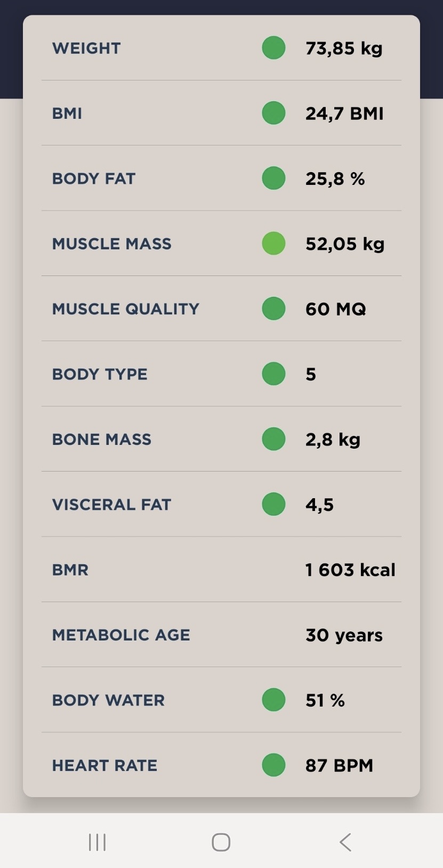443x868 pixels.
Task: Select the Body Water green indicator
Action: tap(273, 700)
